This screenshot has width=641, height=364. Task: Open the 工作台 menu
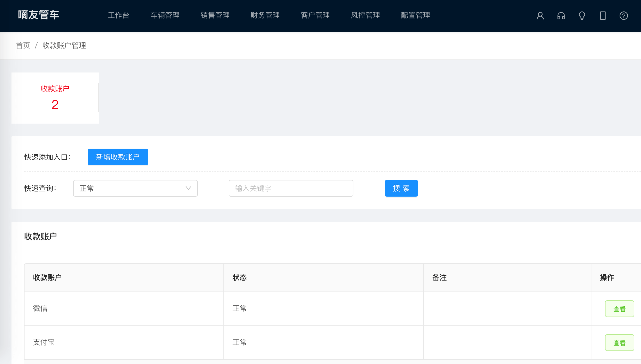(118, 15)
